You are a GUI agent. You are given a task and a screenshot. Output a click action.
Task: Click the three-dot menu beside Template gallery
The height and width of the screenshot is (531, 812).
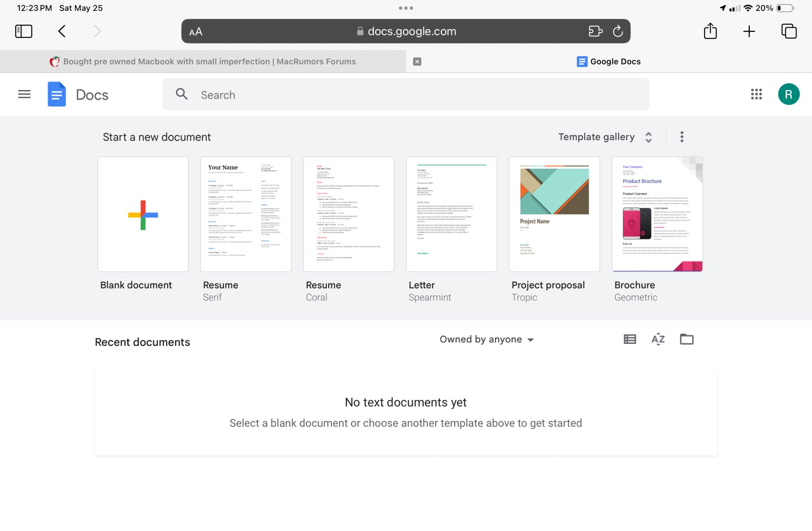pyautogui.click(x=682, y=137)
